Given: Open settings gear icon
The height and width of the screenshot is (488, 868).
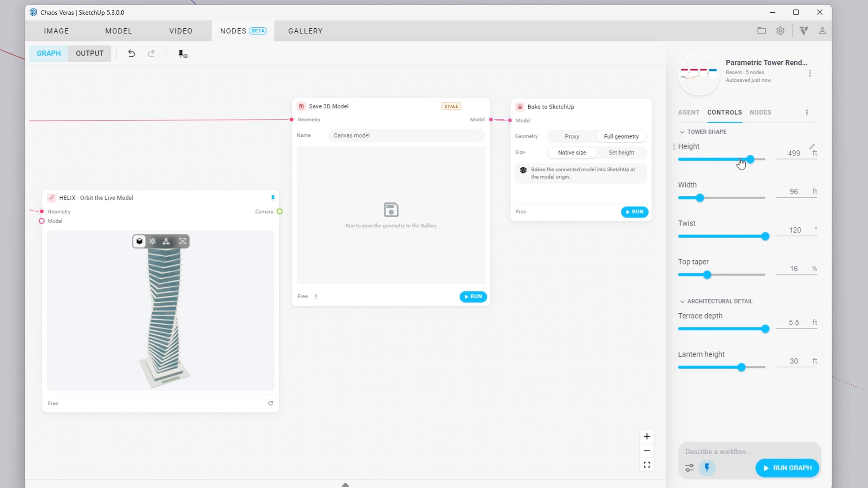Looking at the screenshot, I should coord(780,31).
